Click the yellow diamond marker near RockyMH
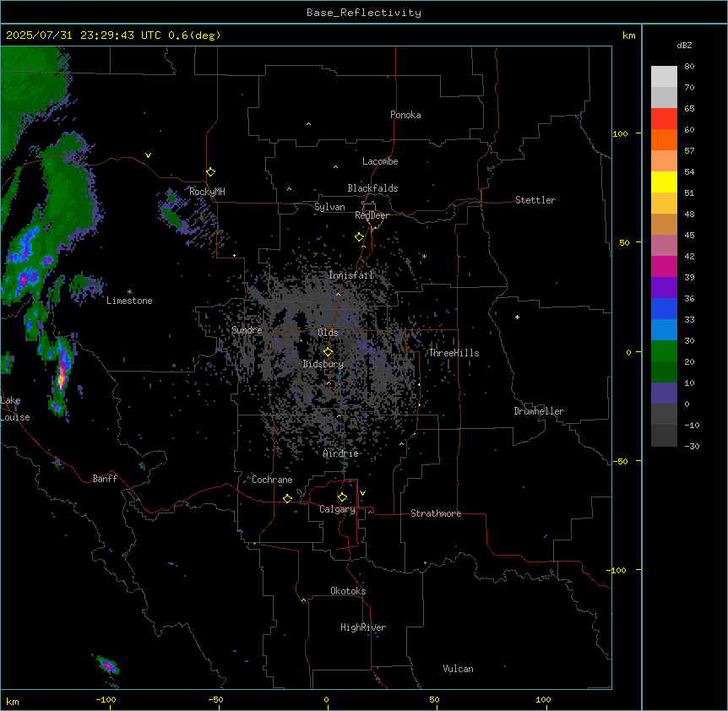 coord(211,172)
